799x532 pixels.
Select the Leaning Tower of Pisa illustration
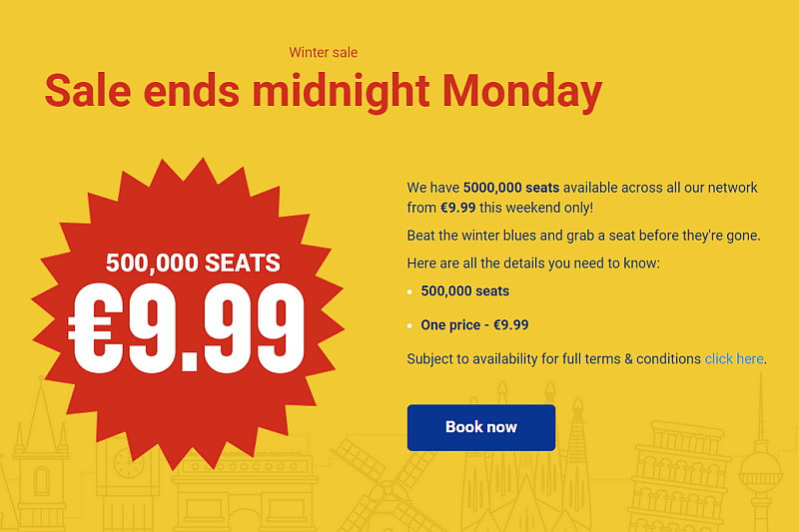[x=678, y=476]
